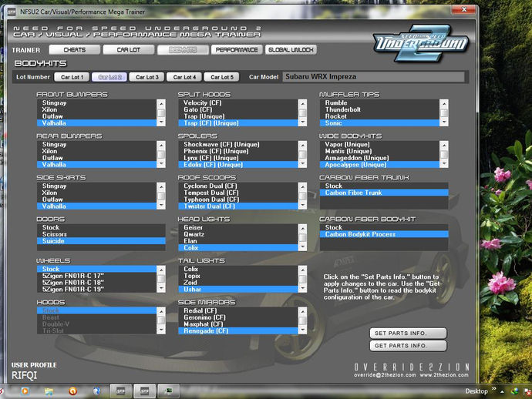
Task: Select Xilon in the Side Skirts list
Action: 96,193
